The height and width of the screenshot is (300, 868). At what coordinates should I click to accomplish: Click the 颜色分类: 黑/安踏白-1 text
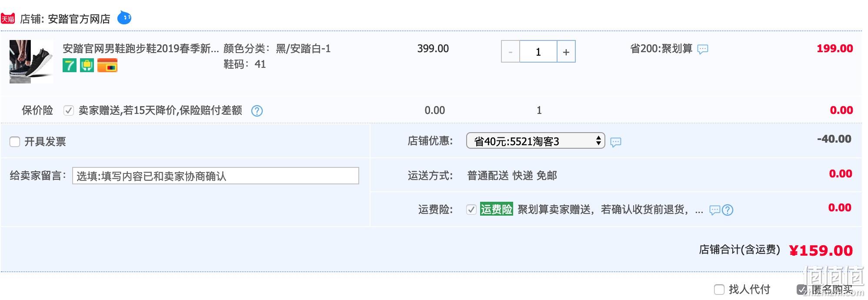pyautogui.click(x=277, y=48)
